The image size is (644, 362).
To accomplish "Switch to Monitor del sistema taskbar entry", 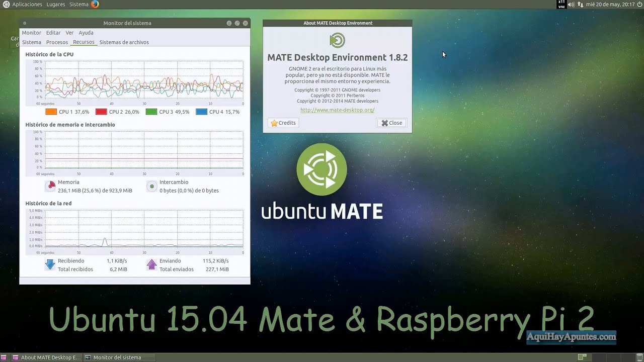I will (x=119, y=357).
